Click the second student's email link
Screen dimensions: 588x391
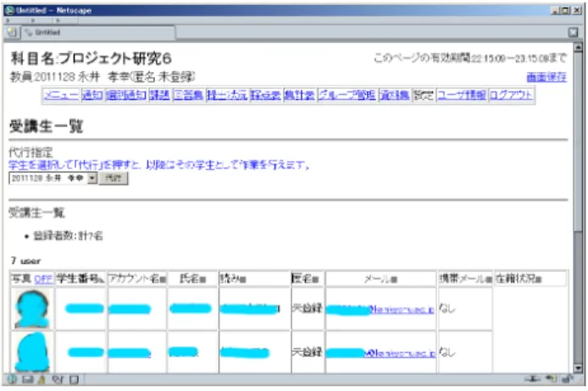(x=380, y=353)
